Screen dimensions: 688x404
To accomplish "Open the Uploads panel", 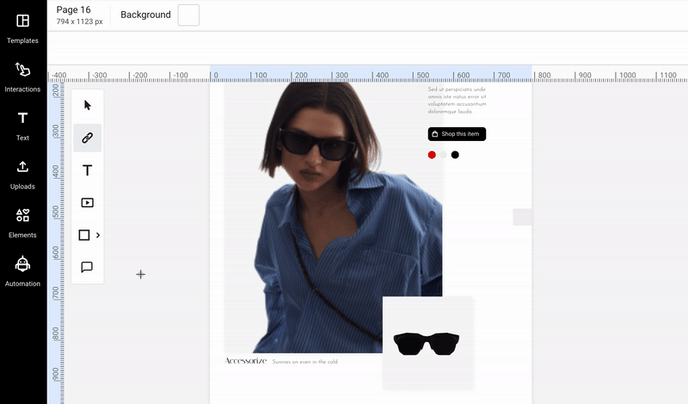I will pyautogui.click(x=22, y=174).
